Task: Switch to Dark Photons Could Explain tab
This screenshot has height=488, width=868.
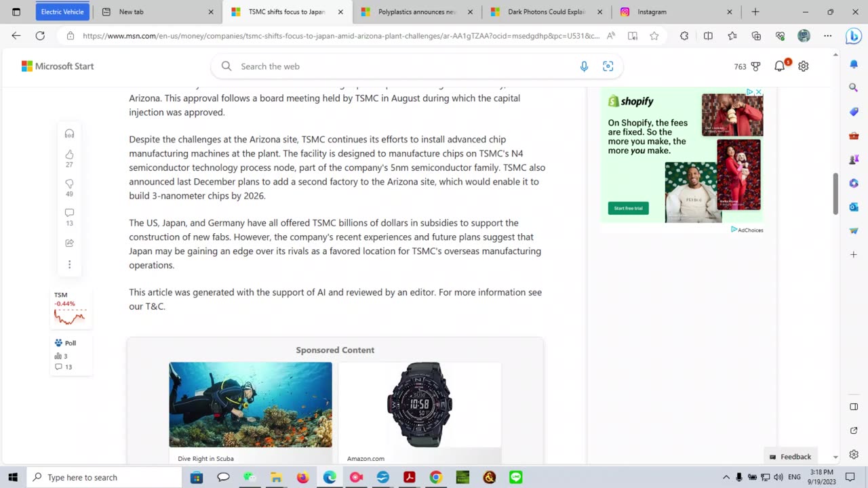Action: [547, 12]
